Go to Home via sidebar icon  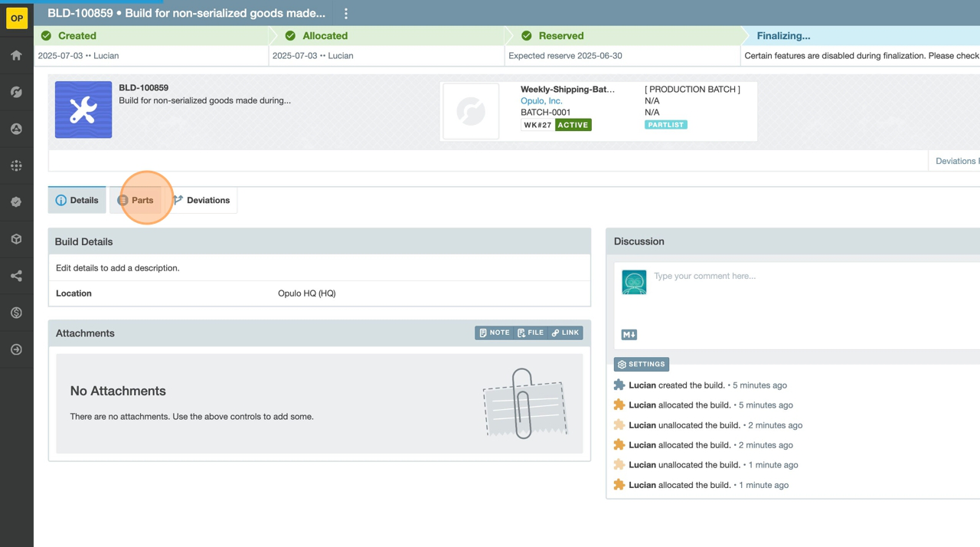click(x=16, y=55)
